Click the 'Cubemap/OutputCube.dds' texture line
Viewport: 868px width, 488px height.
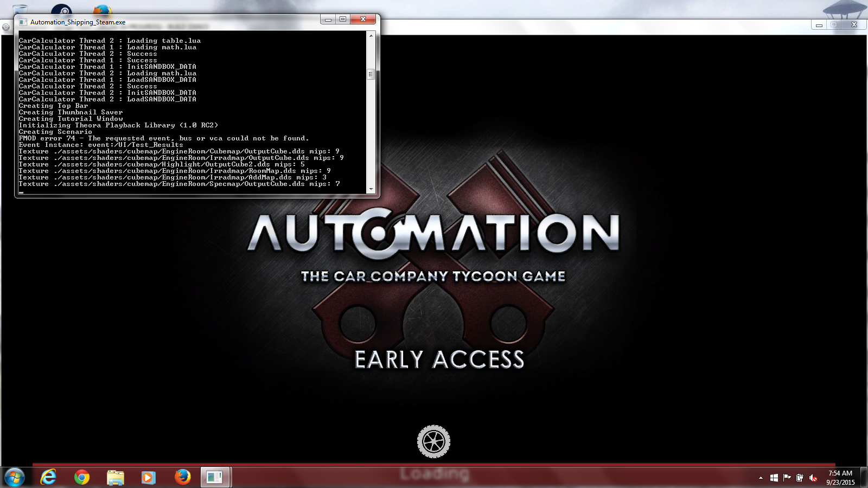tap(179, 151)
